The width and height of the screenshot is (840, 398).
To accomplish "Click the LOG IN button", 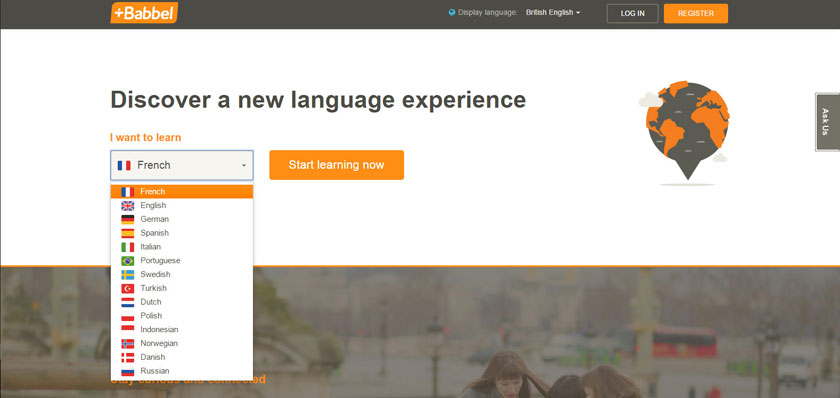I will coord(632,13).
